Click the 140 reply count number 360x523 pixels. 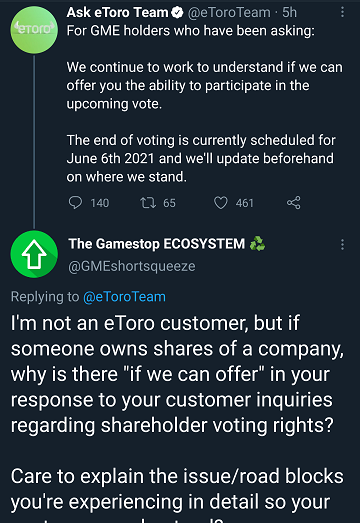(100, 203)
